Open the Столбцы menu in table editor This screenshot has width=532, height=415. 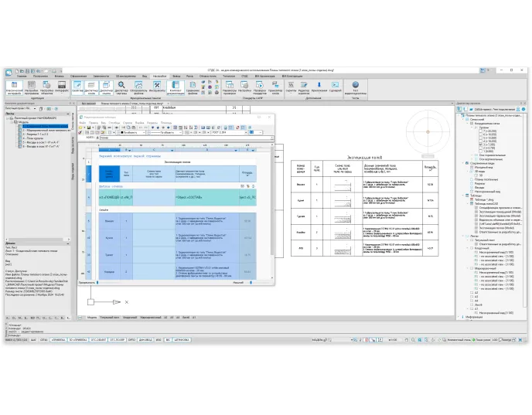pyautogui.click(x=114, y=122)
